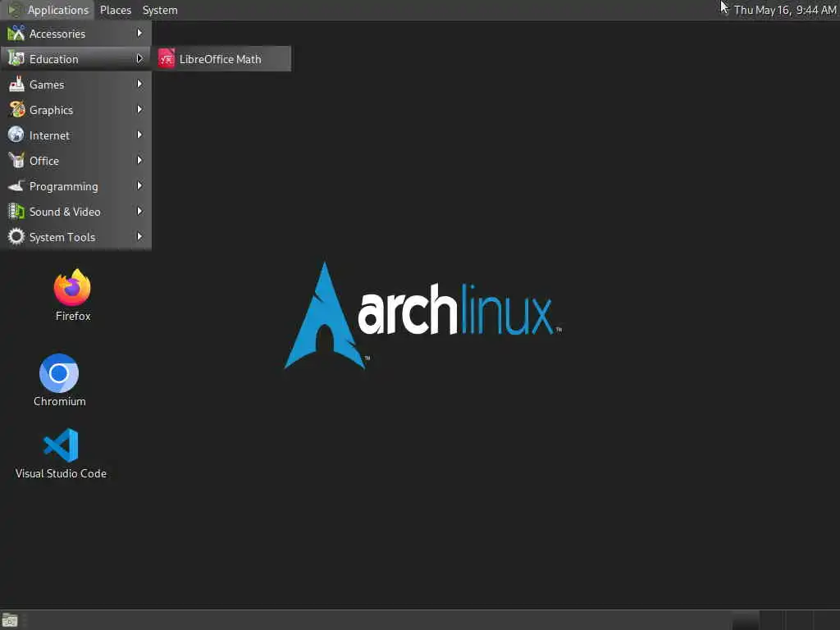
Task: Click the Graphics palette icon
Action: [x=16, y=110]
